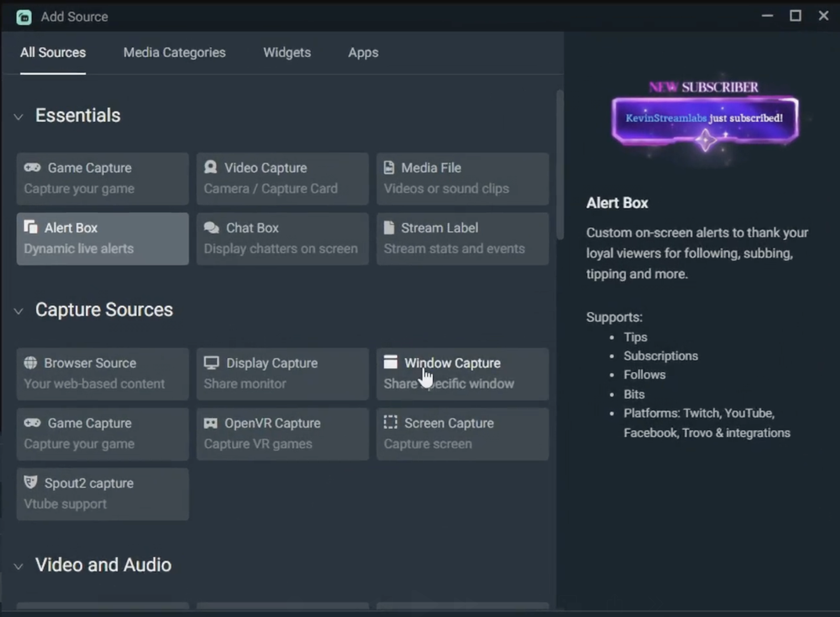The image size is (840, 617).
Task: Select Window Capture specific window card
Action: tap(462, 374)
